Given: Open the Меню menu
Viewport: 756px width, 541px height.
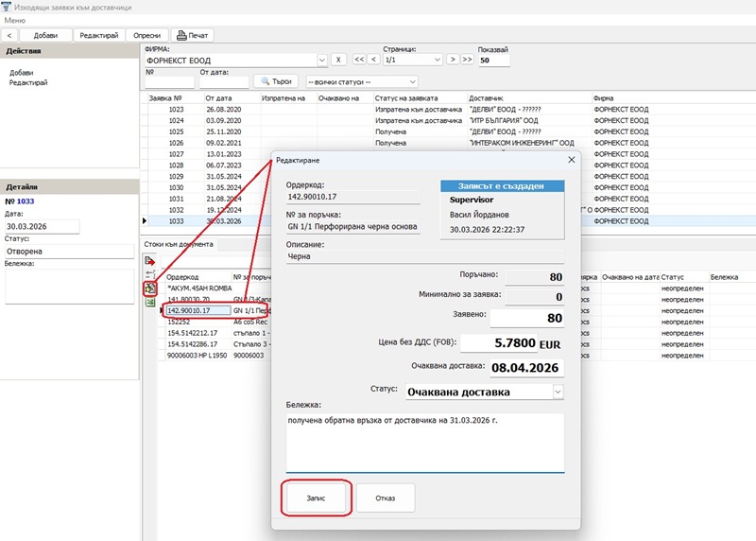Looking at the screenshot, I should pos(15,20).
